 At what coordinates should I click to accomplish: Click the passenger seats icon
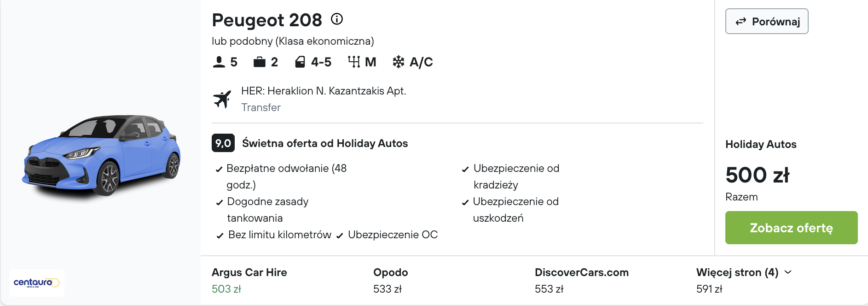(219, 62)
